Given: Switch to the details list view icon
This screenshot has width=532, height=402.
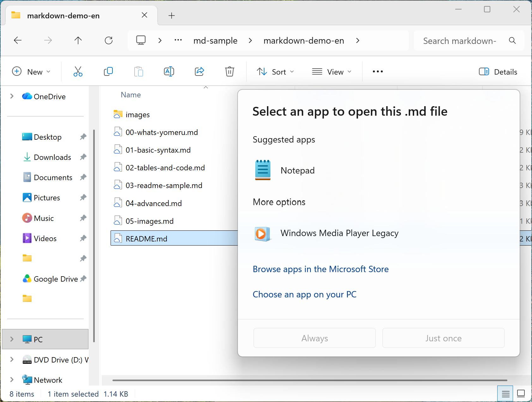Looking at the screenshot, I should [505, 394].
